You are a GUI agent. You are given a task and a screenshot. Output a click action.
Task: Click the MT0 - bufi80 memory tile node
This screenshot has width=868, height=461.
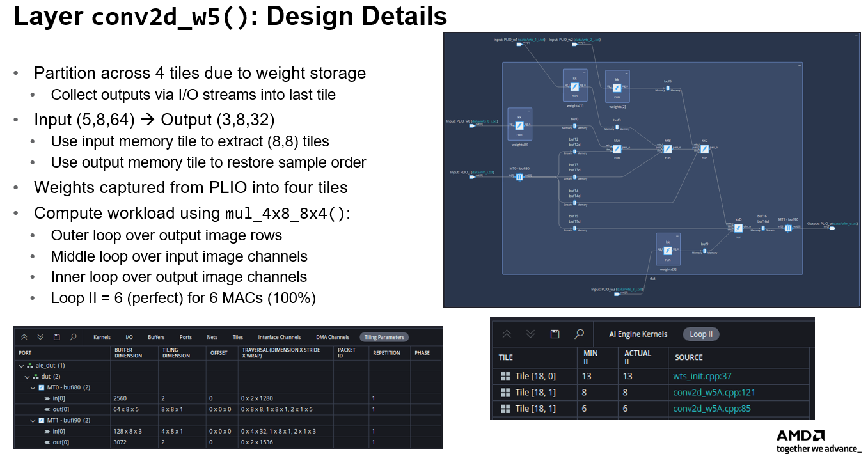click(519, 177)
